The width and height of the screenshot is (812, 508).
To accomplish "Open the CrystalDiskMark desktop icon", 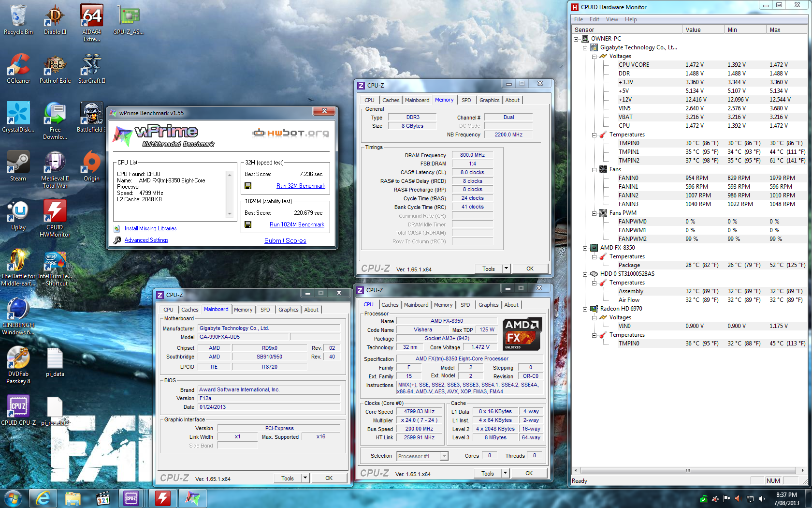I will click(18, 117).
